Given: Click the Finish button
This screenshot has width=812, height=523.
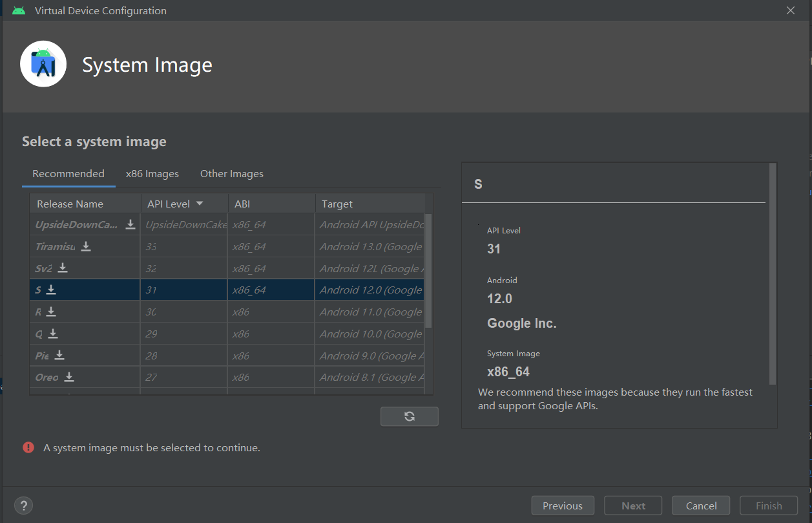Looking at the screenshot, I should click(x=769, y=506).
